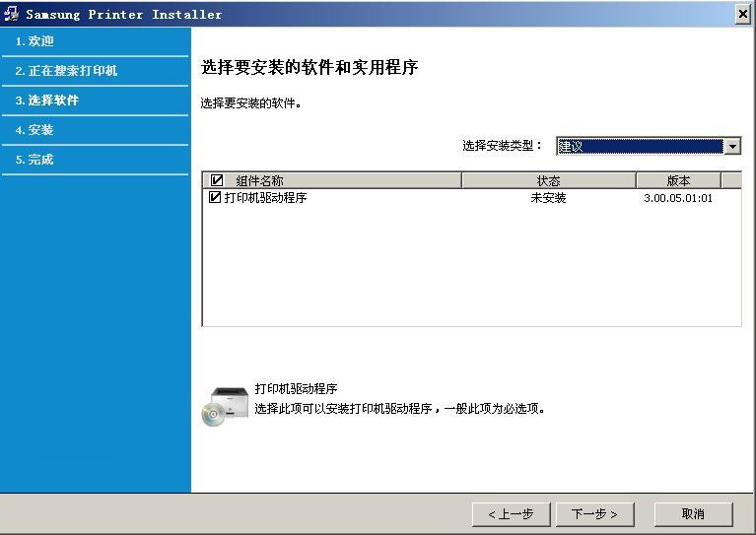
Task: Sort by the 组件名称 column header
Action: pyautogui.click(x=332, y=180)
